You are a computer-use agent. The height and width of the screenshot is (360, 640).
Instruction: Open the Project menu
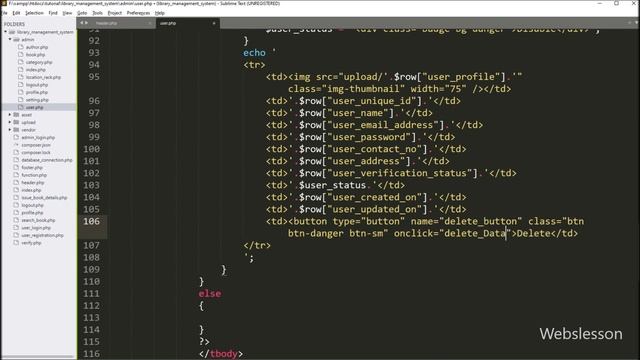pyautogui.click(x=115, y=13)
